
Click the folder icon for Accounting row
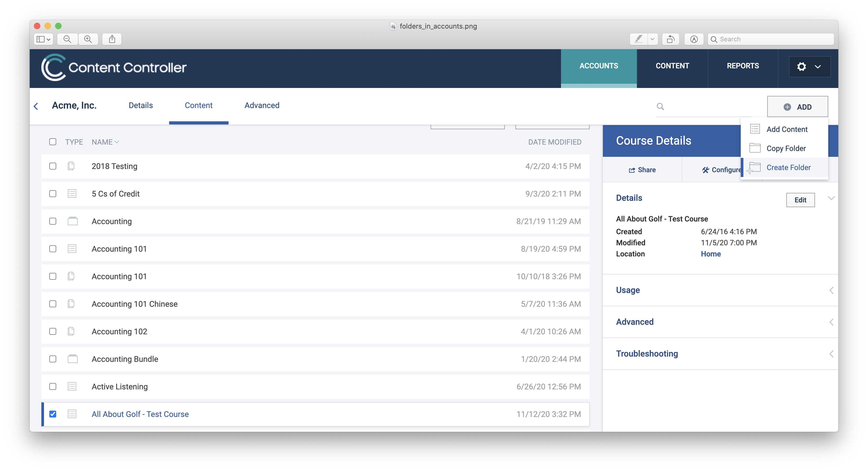72,221
